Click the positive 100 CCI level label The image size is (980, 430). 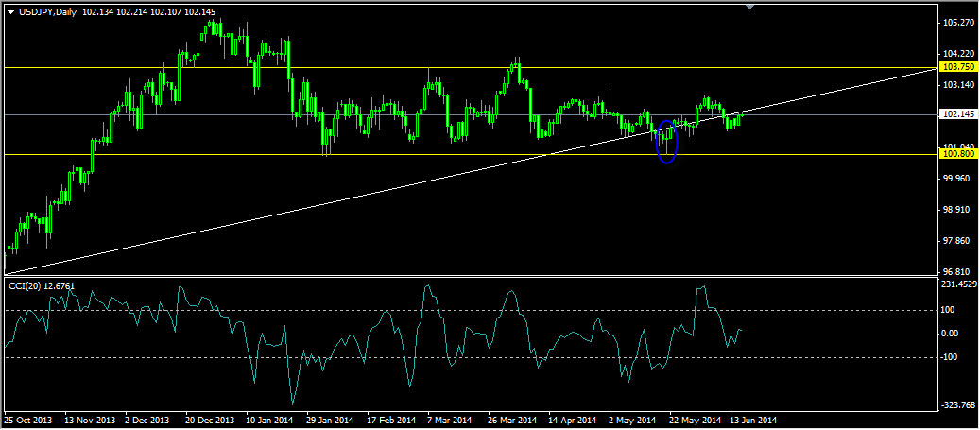[x=950, y=310]
